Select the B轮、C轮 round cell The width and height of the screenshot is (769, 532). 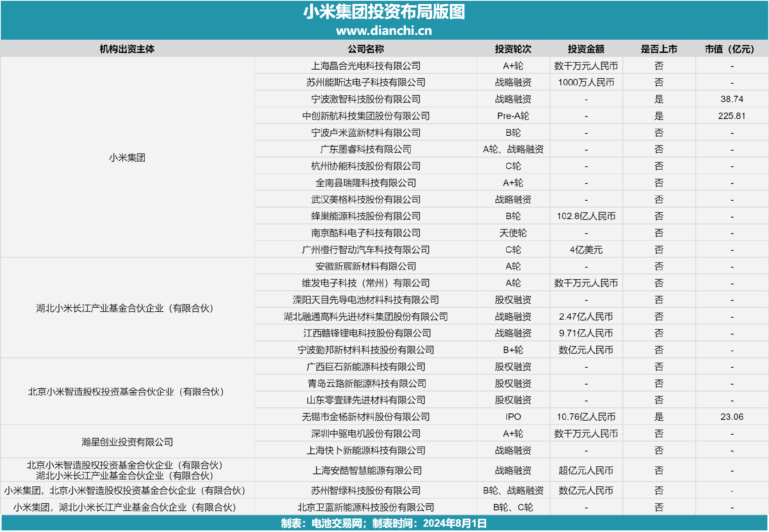click(x=513, y=507)
